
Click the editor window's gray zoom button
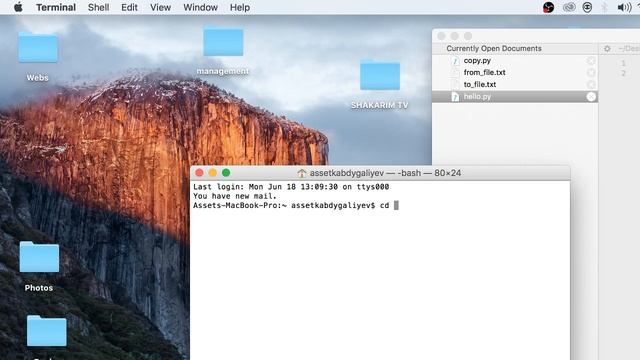[x=468, y=36]
